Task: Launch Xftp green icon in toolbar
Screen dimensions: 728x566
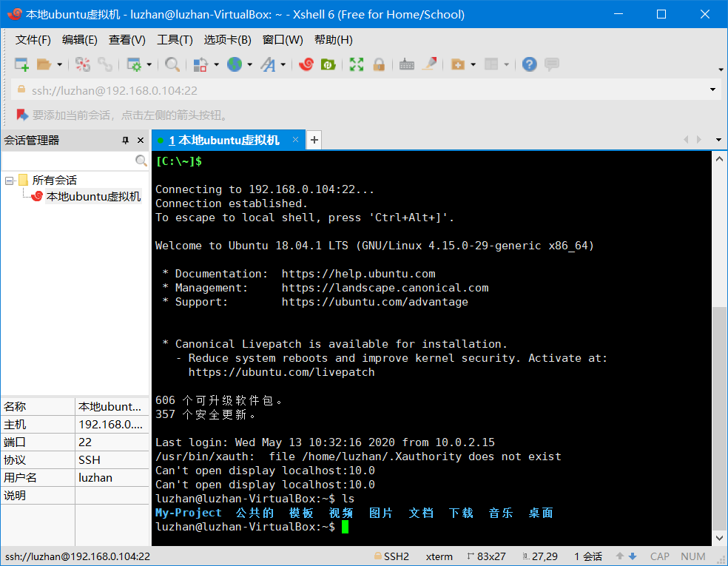Action: tap(328, 64)
